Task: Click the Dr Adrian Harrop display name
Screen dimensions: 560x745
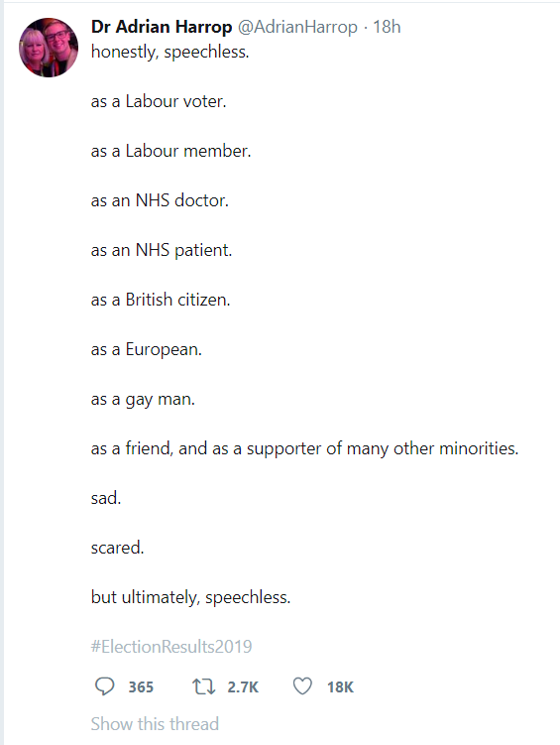Action: point(162,27)
